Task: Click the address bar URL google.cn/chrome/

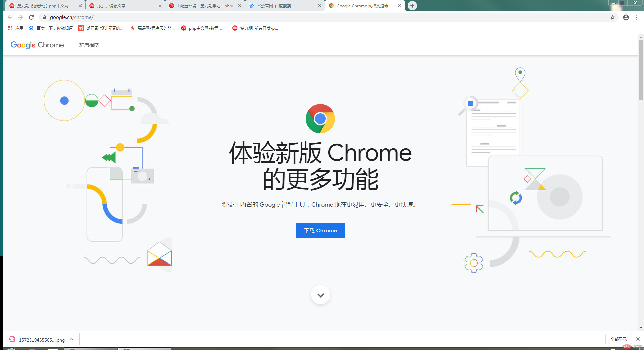Action: (71, 17)
